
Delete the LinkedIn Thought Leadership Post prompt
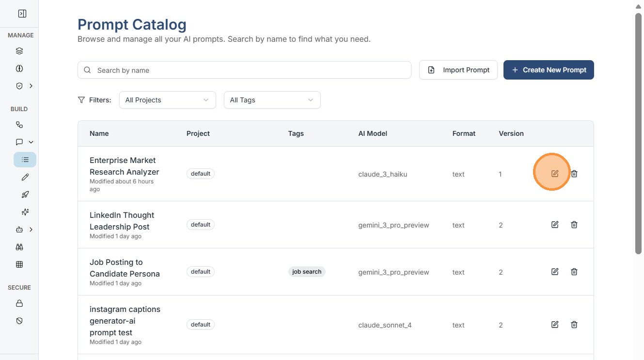(x=574, y=225)
